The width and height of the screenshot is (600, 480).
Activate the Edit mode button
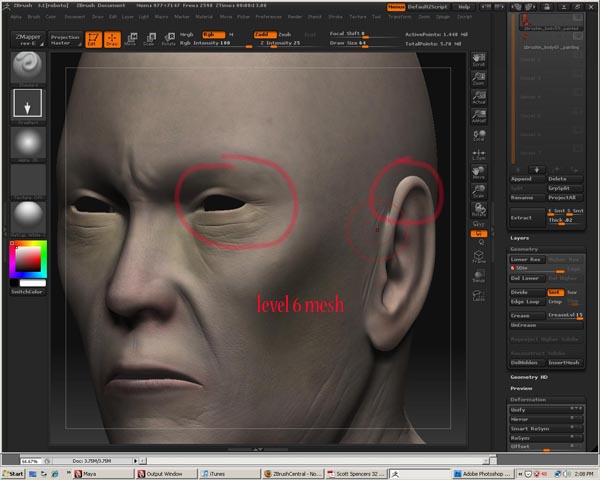93,39
